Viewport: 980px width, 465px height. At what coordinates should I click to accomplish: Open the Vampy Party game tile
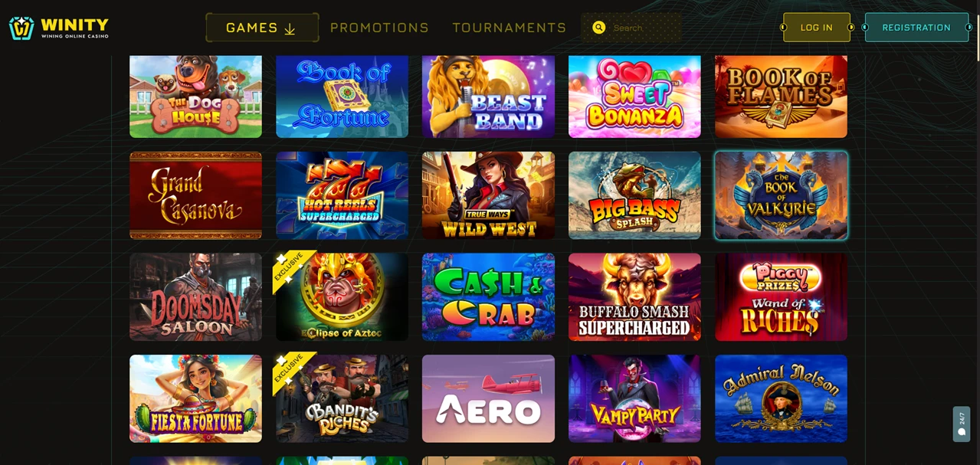tap(634, 398)
